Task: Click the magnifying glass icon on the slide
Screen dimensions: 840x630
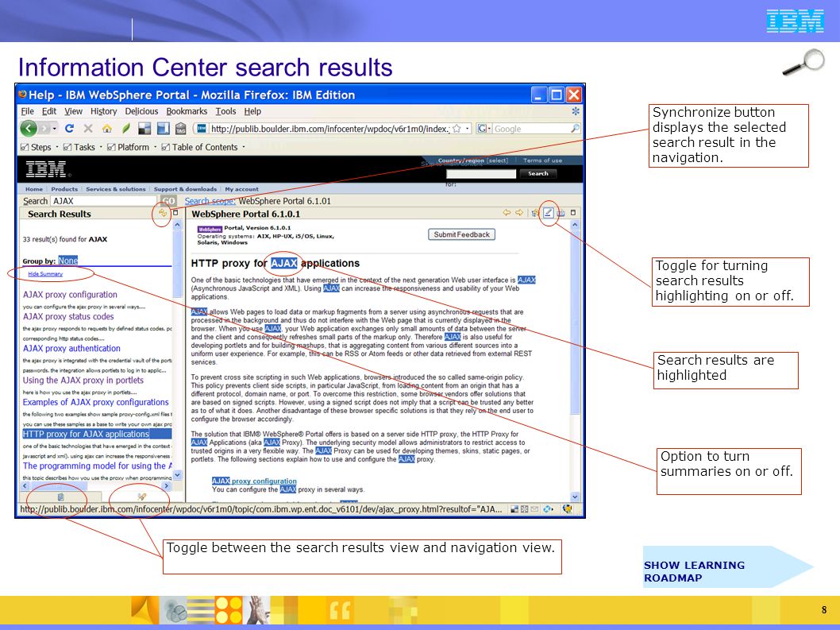Action: coord(803,63)
